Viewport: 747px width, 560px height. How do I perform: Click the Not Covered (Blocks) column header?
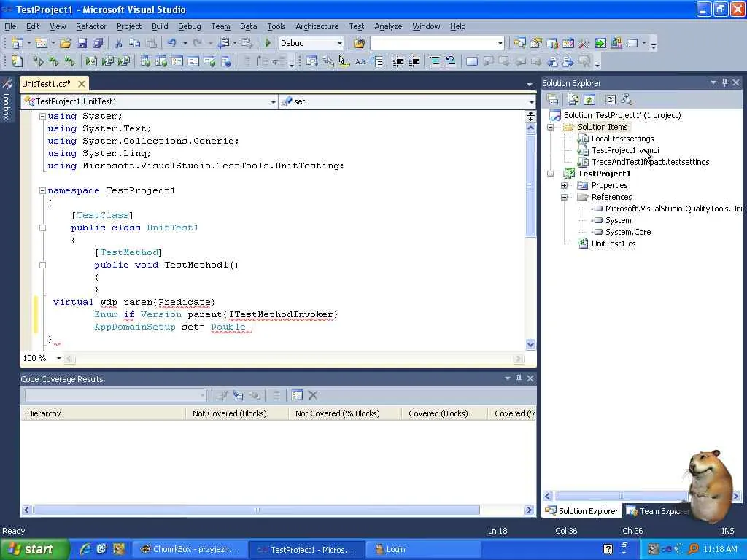pos(237,413)
